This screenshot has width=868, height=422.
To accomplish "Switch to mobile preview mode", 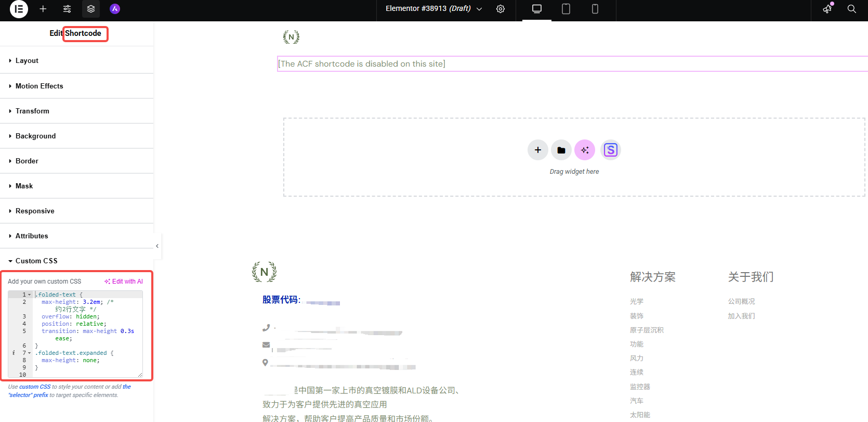I will tap(595, 9).
